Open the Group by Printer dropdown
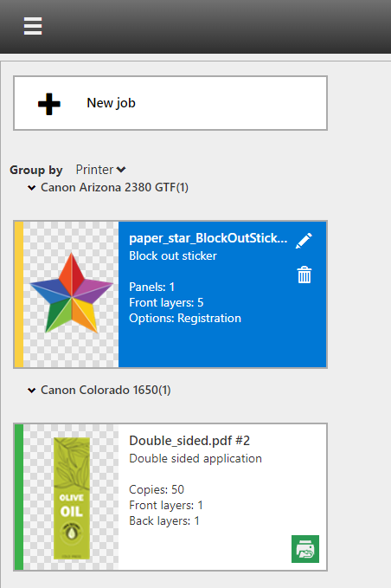This screenshot has width=391, height=588. (100, 170)
